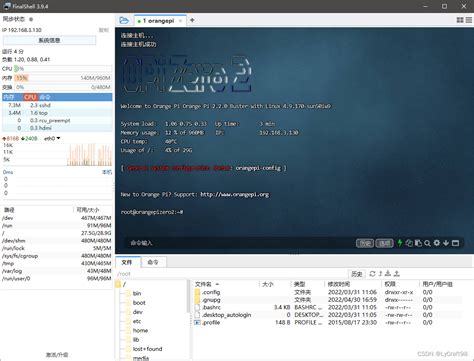Refresh the file list
The height and width of the screenshot is (361, 474).
pos(372,274)
